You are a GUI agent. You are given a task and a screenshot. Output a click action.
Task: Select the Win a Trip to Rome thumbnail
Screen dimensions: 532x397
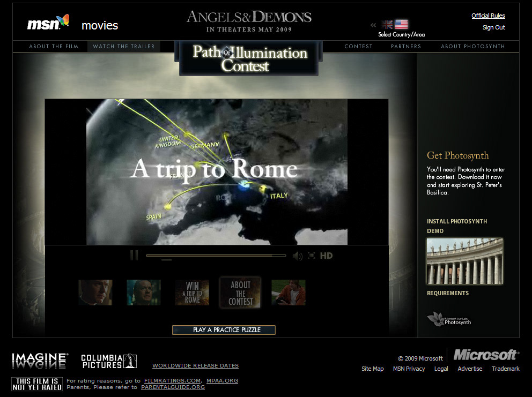[x=192, y=292]
